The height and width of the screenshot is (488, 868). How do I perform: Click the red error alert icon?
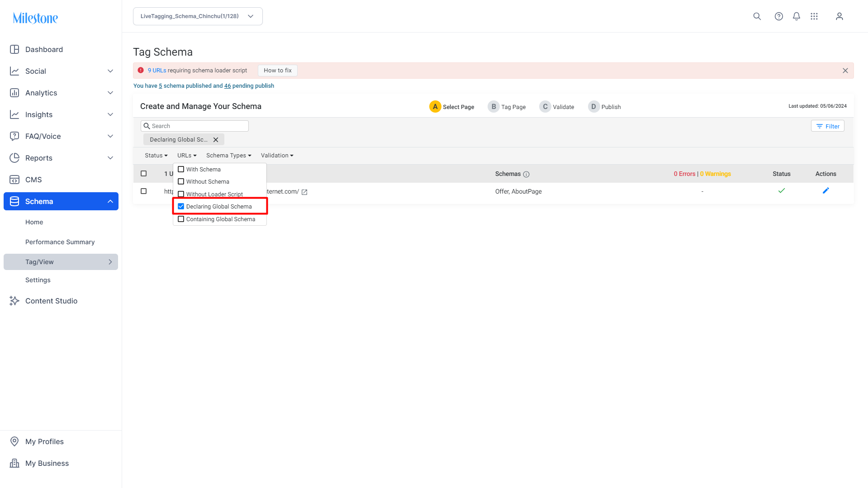(x=141, y=70)
